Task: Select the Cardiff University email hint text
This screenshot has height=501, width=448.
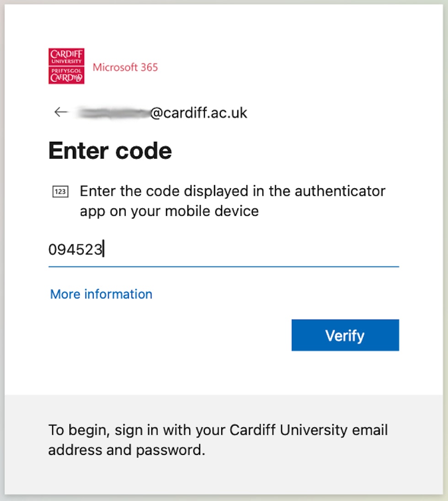Action: [218, 440]
